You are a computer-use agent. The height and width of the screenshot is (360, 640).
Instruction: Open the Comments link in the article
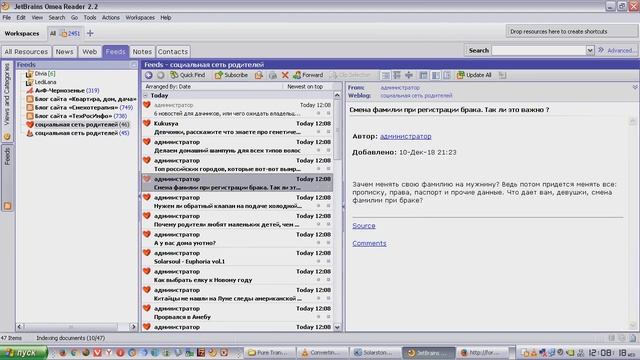(369, 243)
